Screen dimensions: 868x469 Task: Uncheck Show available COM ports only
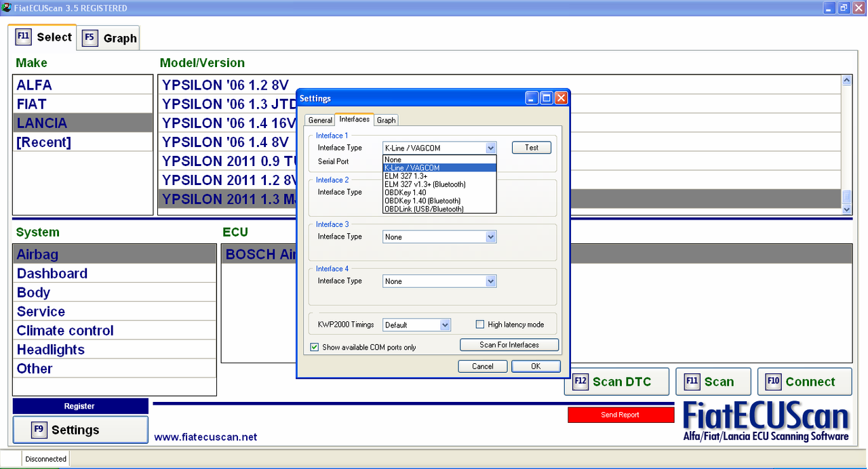[315, 347]
